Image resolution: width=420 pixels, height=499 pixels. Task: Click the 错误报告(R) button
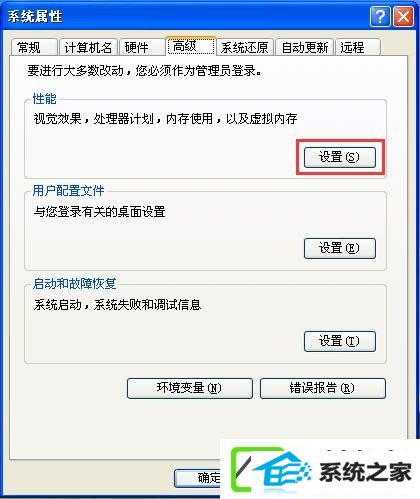323,388
